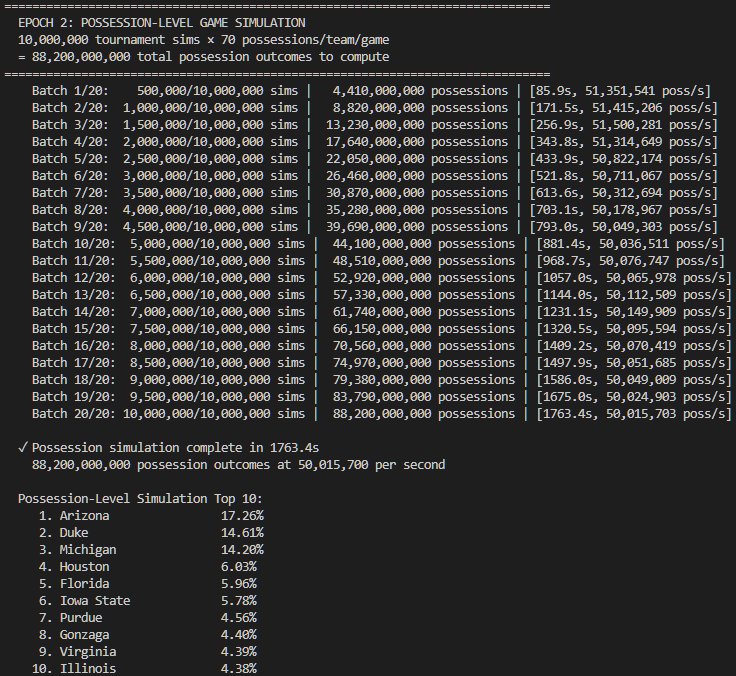Click the 'Batch 11/20:' output line
Viewport: 736px width, 676px height.
[378, 261]
